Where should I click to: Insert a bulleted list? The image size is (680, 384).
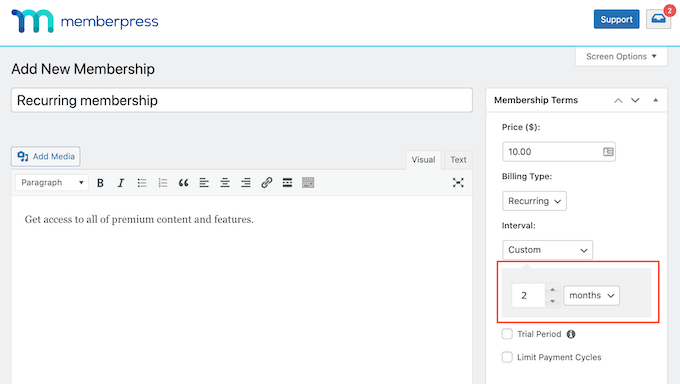[x=142, y=183]
